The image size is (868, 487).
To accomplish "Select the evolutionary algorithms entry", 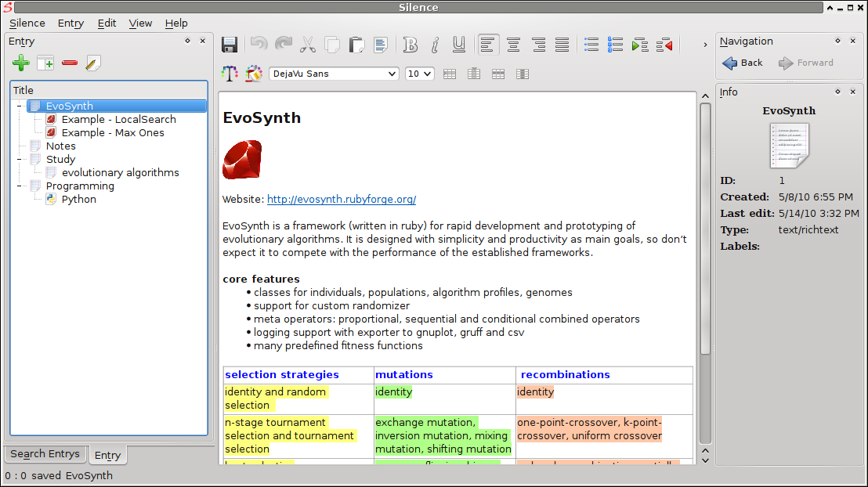I will point(120,173).
